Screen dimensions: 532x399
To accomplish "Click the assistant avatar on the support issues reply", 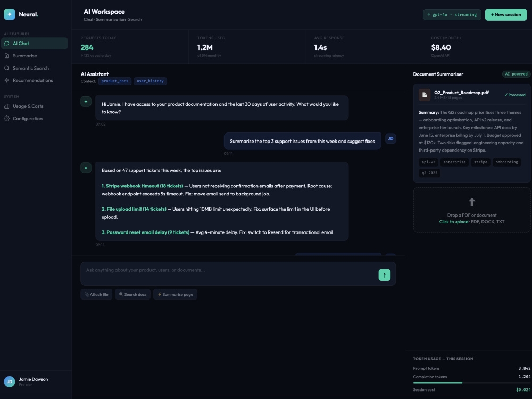I will coord(86,168).
